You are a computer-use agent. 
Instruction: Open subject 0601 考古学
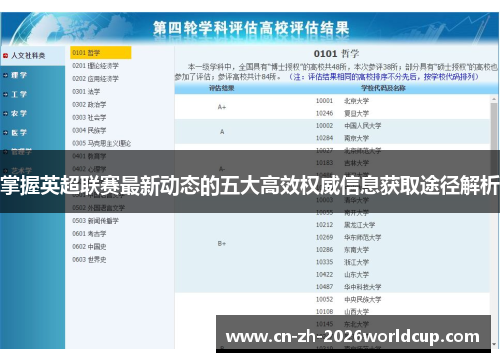tap(89, 234)
